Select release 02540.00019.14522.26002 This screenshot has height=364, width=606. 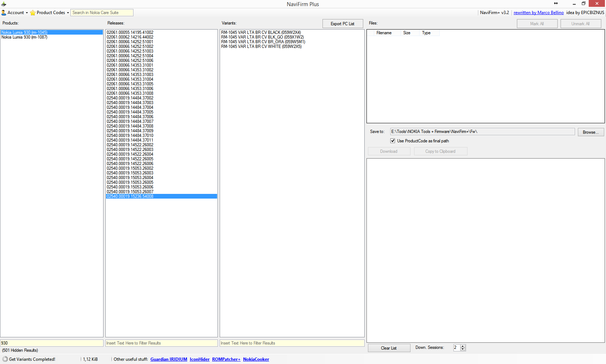[x=161, y=145]
